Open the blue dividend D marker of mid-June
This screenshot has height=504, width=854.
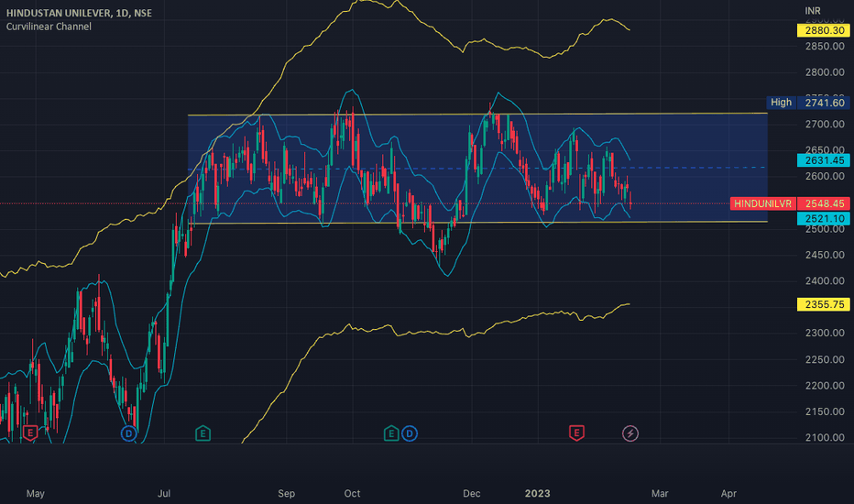point(128,433)
